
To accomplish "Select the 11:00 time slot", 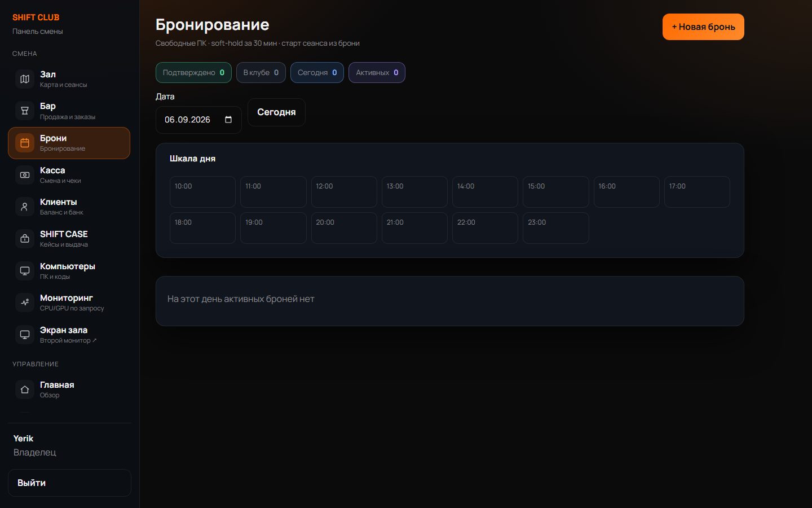I will (x=273, y=192).
